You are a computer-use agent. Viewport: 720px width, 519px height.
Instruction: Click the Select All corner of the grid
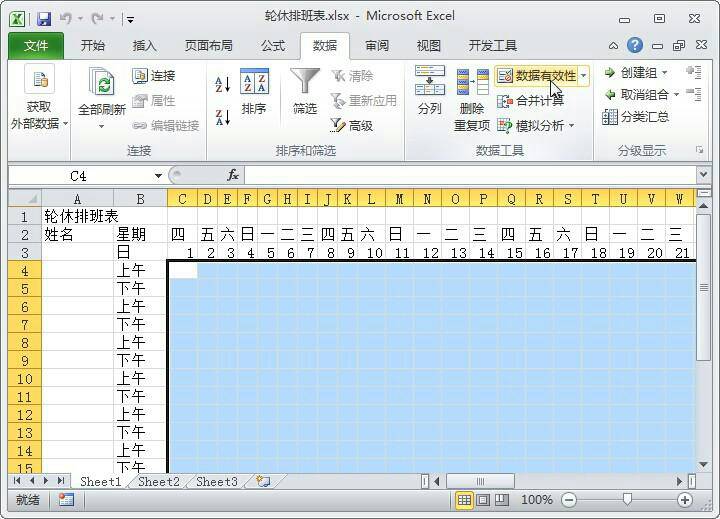tap(25, 198)
